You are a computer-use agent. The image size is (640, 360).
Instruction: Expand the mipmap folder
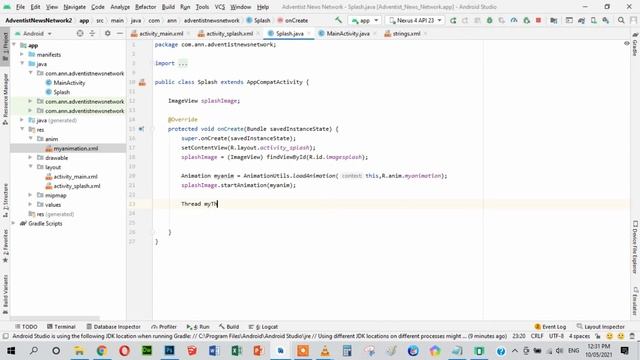coord(30,196)
